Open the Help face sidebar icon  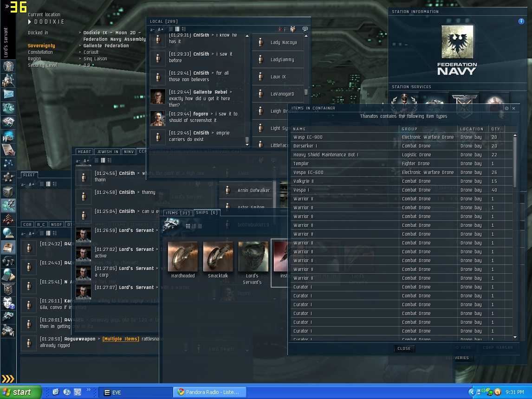pos(8,302)
